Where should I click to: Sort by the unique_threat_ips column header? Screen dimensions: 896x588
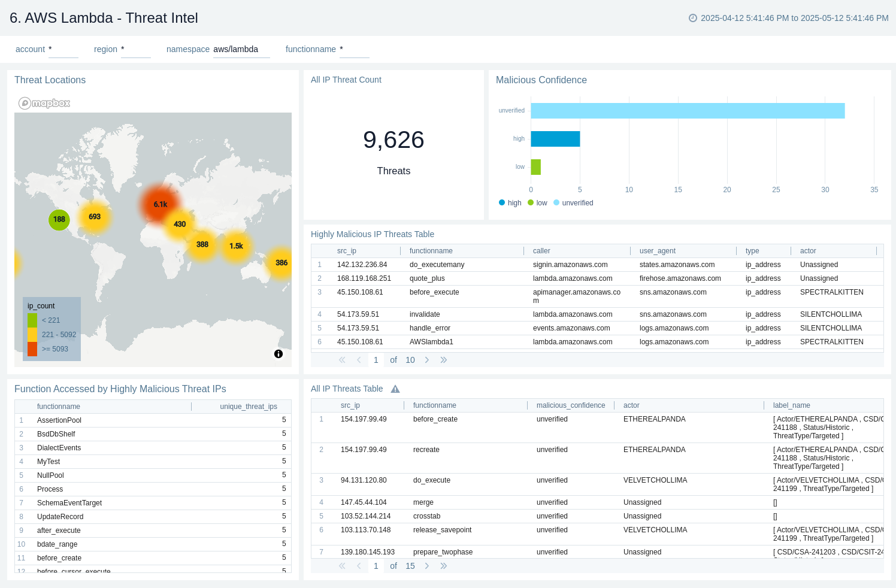pyautogui.click(x=248, y=407)
